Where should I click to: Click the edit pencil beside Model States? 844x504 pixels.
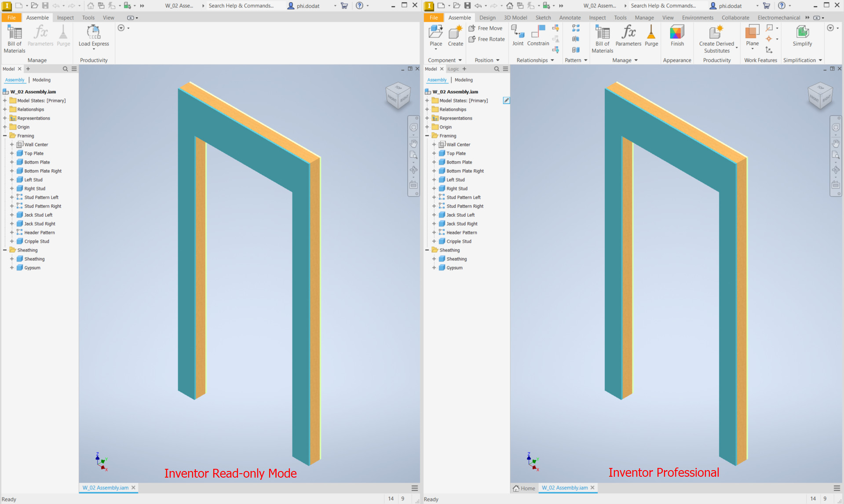pos(506,101)
